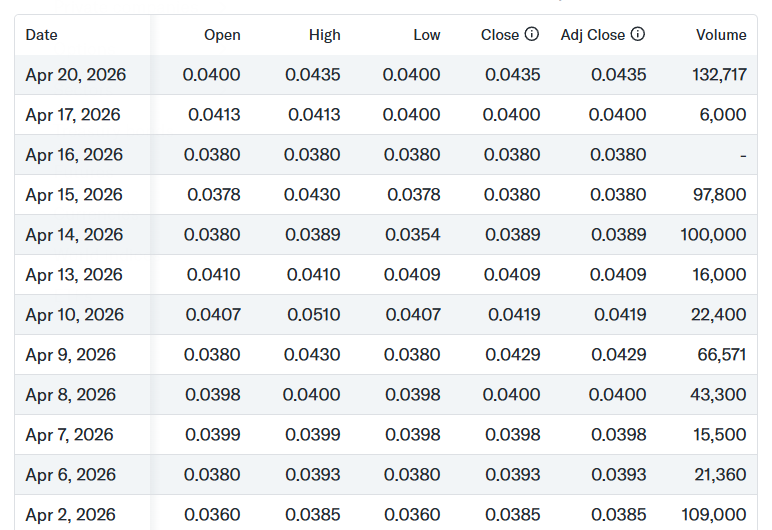Select the Low column header
This screenshot has width=772, height=530.
426,35
